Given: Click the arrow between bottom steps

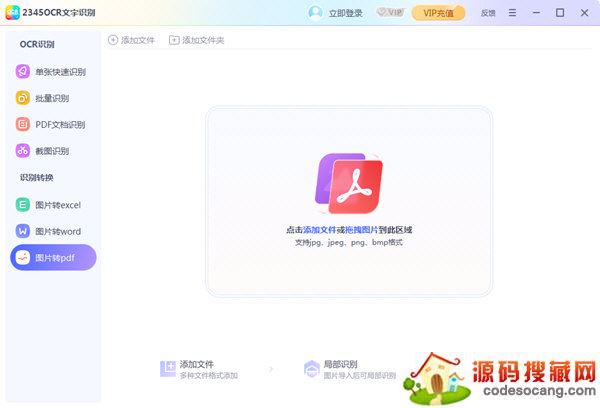Looking at the screenshot, I should [x=271, y=369].
